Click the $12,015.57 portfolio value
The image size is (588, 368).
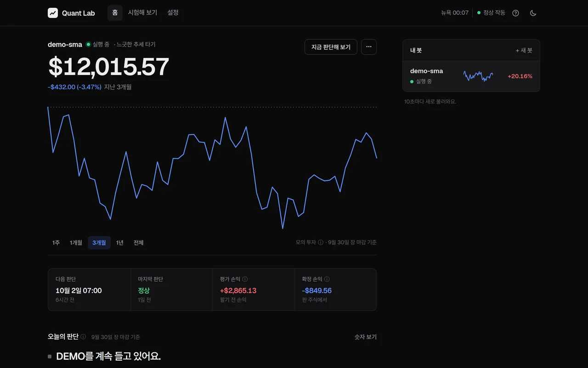click(x=109, y=67)
